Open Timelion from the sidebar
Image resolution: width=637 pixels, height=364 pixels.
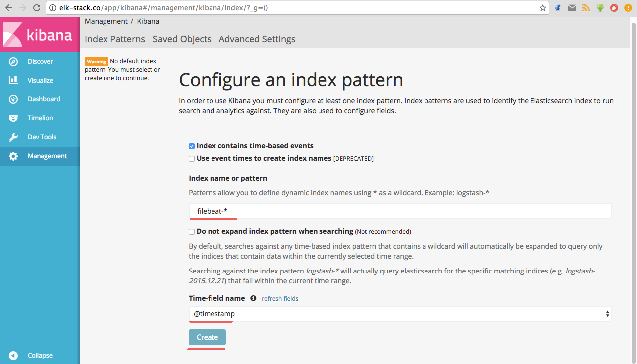pos(40,118)
